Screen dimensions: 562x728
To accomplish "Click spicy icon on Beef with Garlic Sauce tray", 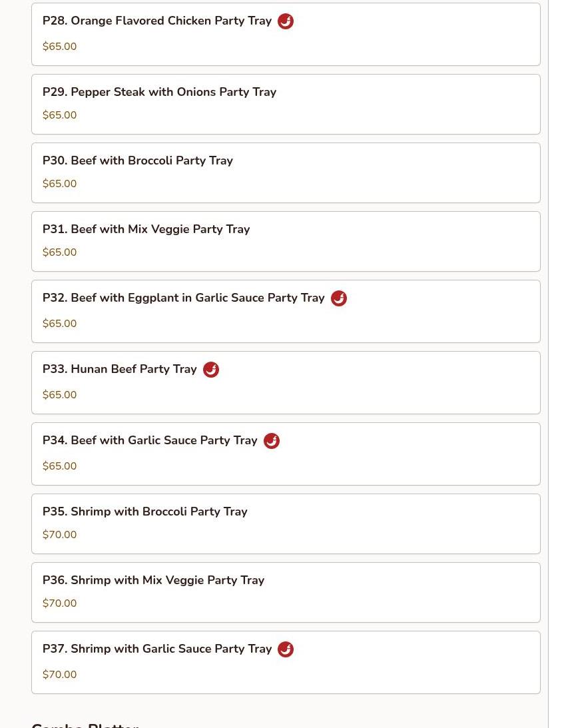I will click(272, 441).
